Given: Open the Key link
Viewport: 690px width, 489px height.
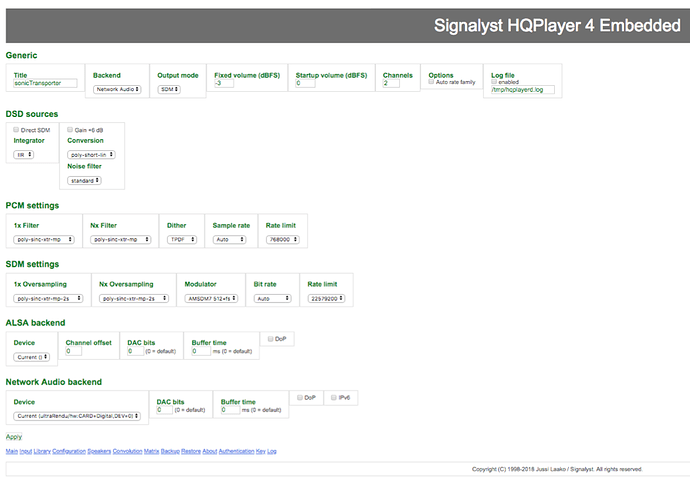Looking at the screenshot, I should (x=261, y=451).
